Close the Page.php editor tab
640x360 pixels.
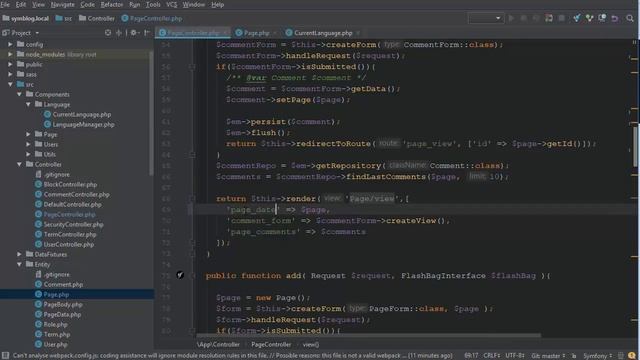pos(275,33)
